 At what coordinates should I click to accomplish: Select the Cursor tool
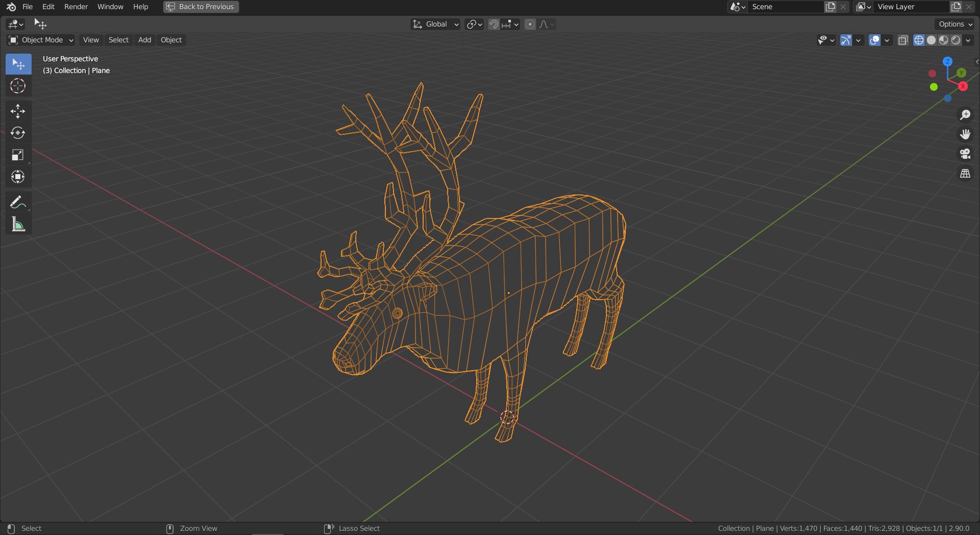[18, 86]
